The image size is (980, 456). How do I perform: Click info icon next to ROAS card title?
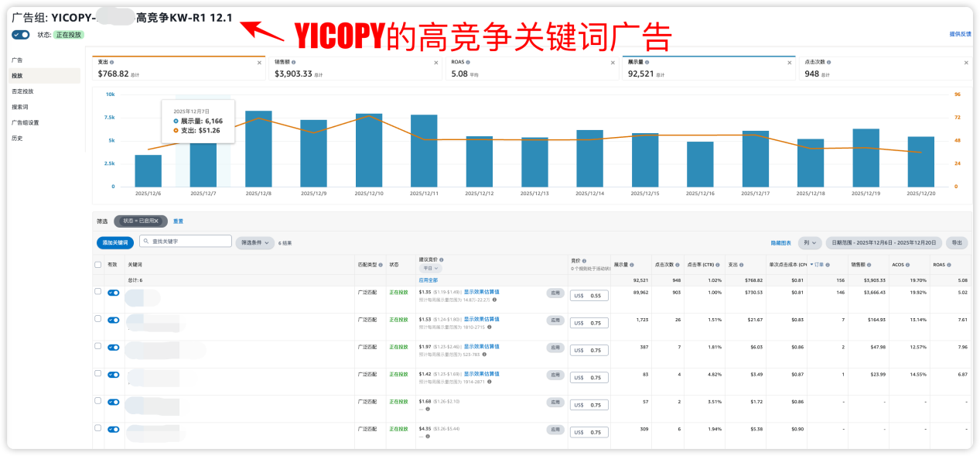tap(469, 62)
